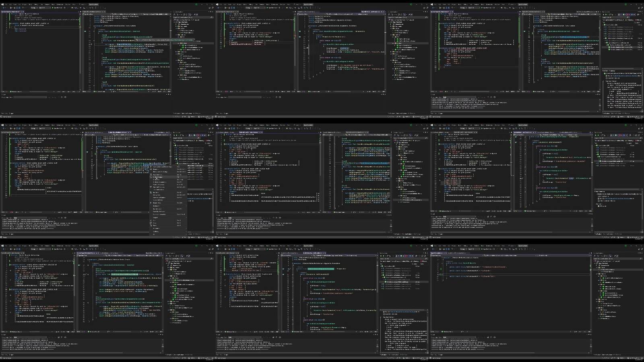Viewport: 644px width, 362px height.
Task: Open the File menu in the frame showing the context menu
Action: pyautogui.click(x=6, y=125)
